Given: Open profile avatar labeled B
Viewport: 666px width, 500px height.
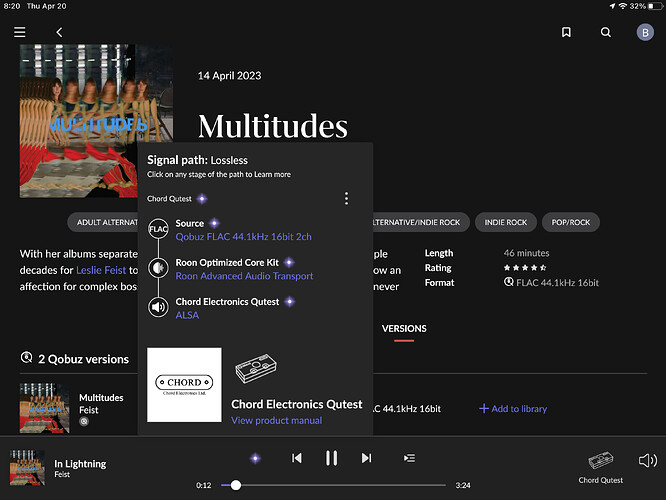Looking at the screenshot, I should 645,32.
